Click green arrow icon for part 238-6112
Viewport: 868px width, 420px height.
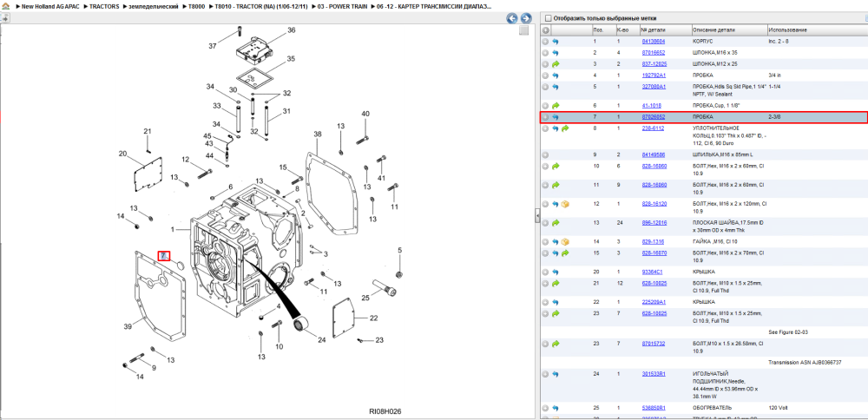coord(565,128)
